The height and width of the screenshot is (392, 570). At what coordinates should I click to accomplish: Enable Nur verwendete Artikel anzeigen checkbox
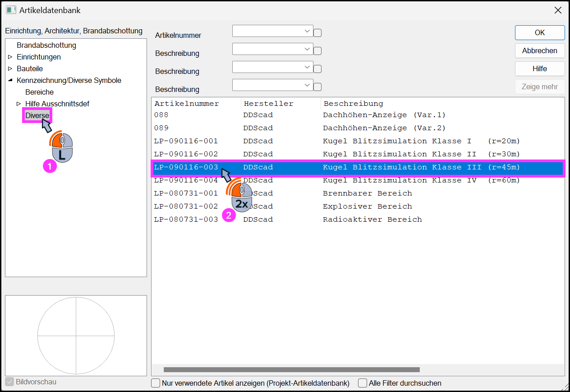tap(156, 383)
